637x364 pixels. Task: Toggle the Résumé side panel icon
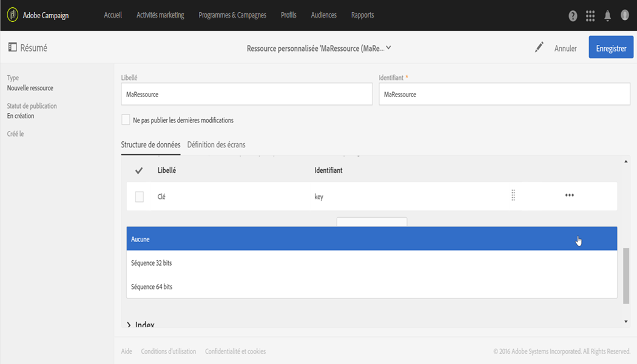pos(12,47)
